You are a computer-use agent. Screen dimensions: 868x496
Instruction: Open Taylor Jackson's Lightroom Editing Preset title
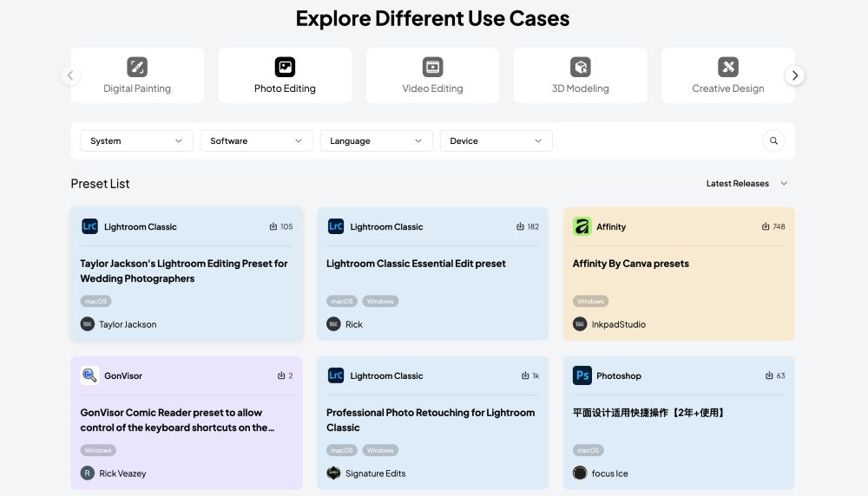click(184, 271)
